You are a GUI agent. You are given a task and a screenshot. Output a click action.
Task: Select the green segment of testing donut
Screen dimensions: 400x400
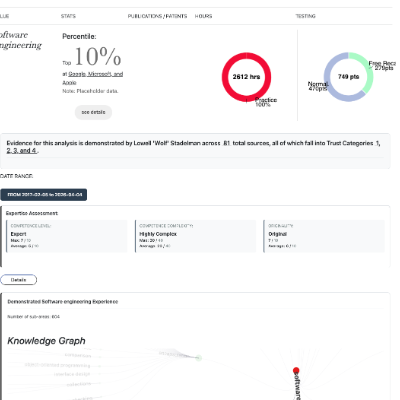368,72
